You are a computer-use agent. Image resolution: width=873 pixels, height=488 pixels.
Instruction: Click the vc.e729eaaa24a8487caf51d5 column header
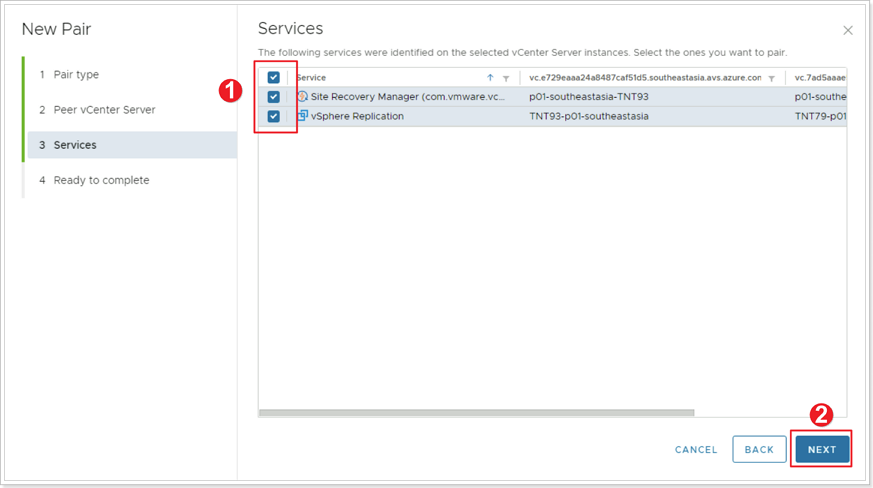[645, 77]
